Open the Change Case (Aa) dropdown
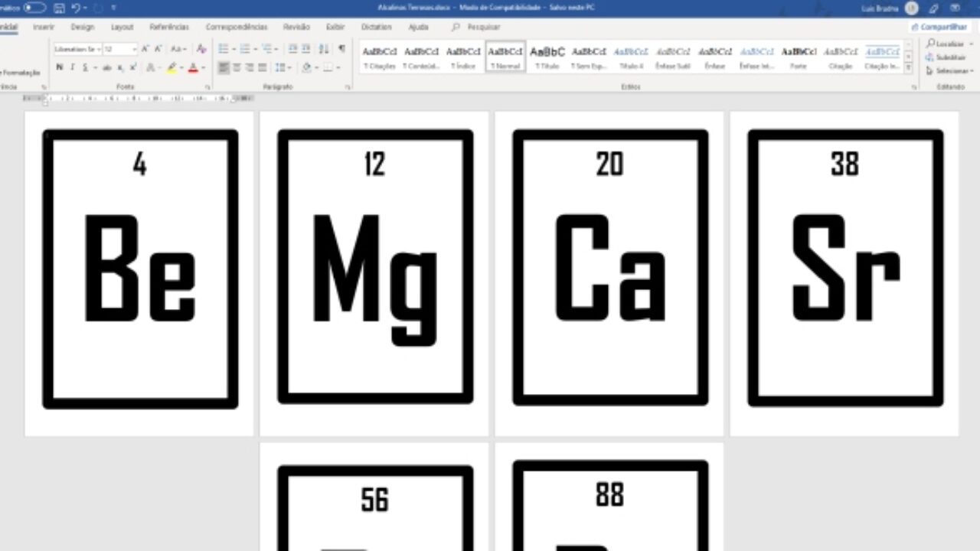The image size is (980, 551). tap(178, 49)
